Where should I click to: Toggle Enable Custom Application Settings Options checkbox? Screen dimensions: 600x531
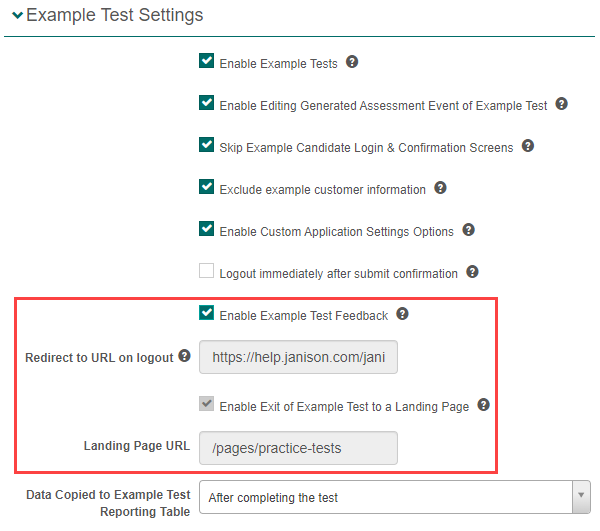207,230
